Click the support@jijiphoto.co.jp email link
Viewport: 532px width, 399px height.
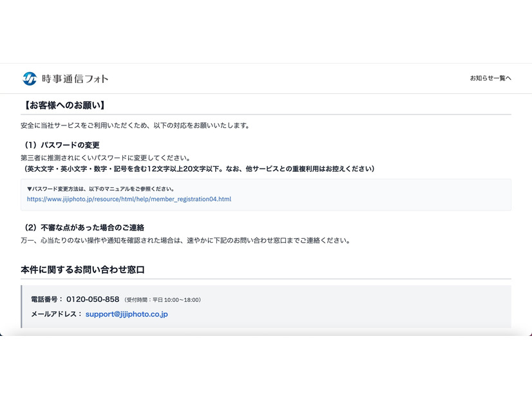[x=126, y=314]
